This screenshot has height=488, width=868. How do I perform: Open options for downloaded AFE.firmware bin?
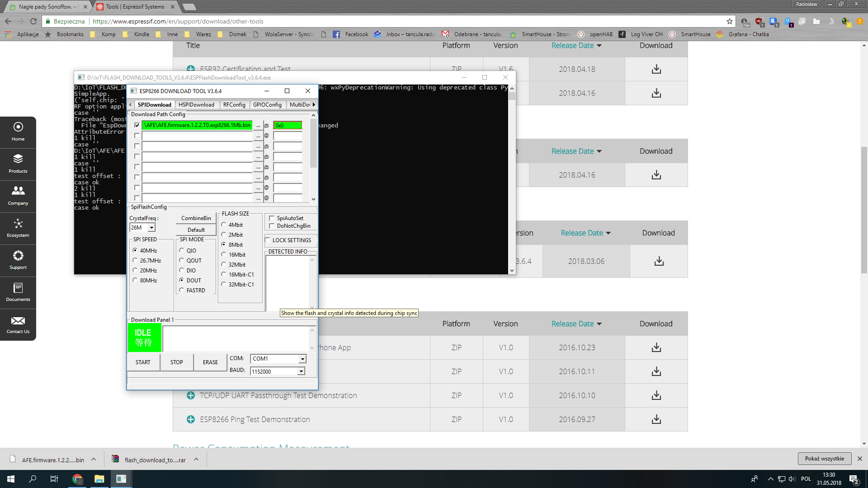pyautogui.click(x=94, y=460)
